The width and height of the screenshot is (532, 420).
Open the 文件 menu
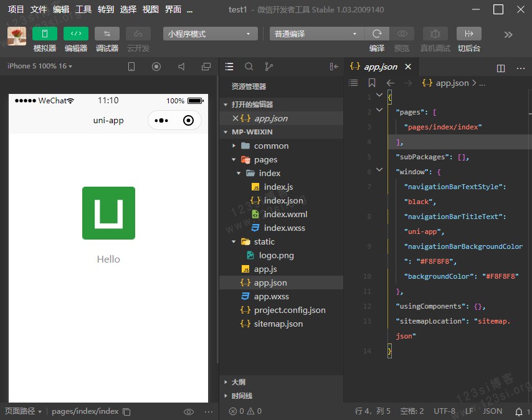(x=39, y=9)
